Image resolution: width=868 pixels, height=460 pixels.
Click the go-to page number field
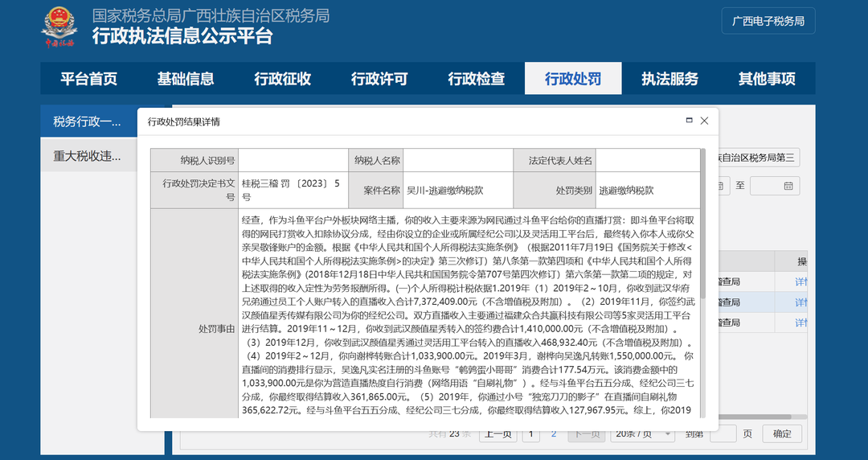[723, 433]
